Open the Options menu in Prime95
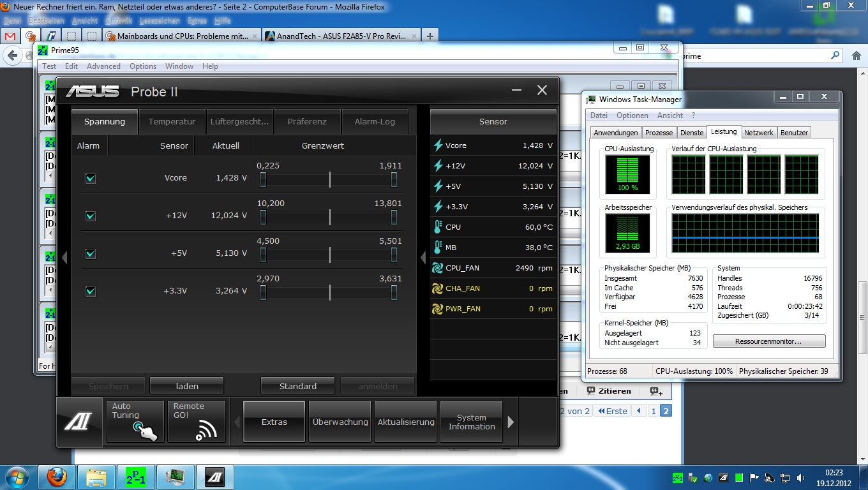This screenshot has width=868, height=490. pos(143,66)
